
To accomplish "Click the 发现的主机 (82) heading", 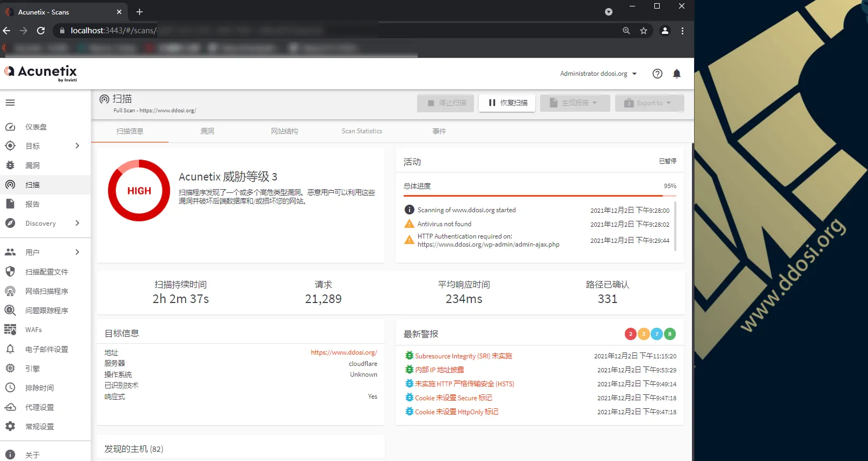I will [134, 449].
